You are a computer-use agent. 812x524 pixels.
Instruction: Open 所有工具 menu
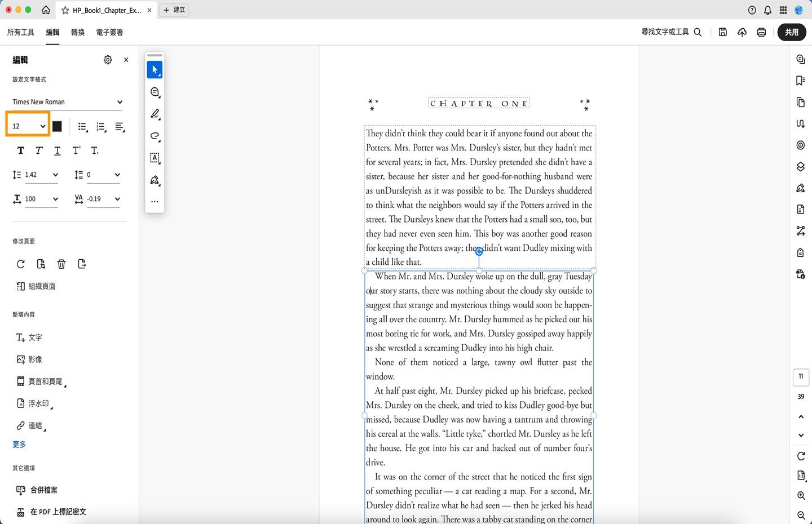click(x=21, y=32)
